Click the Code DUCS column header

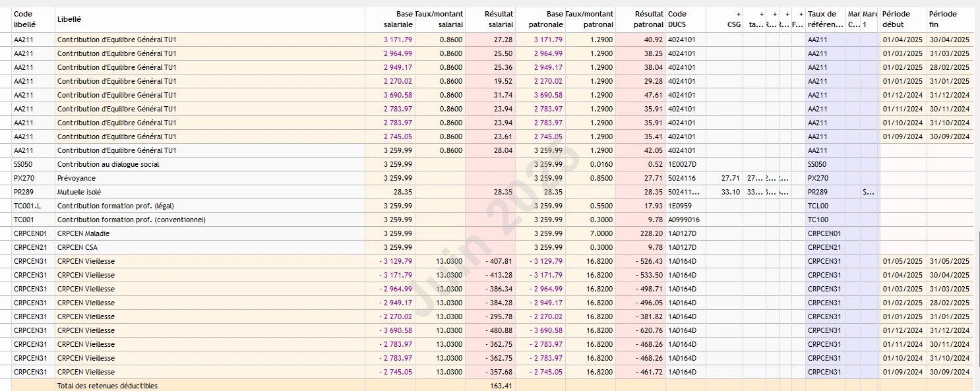tap(686, 19)
